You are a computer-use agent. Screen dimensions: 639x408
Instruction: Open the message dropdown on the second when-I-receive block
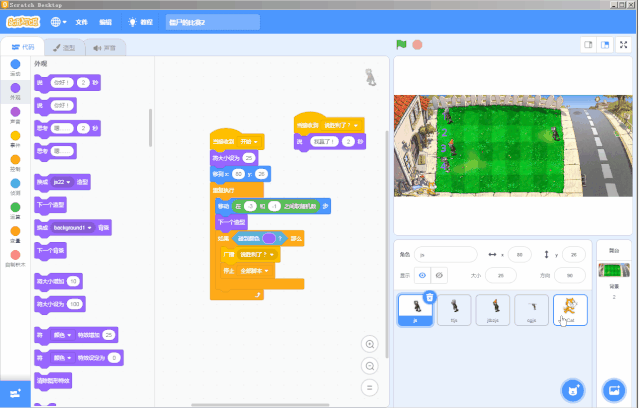[x=341, y=126]
